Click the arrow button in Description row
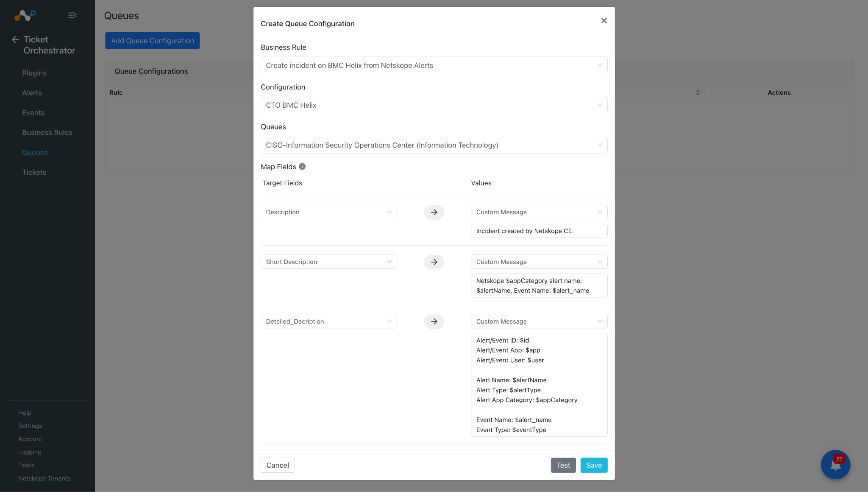868x492 pixels. (x=434, y=212)
